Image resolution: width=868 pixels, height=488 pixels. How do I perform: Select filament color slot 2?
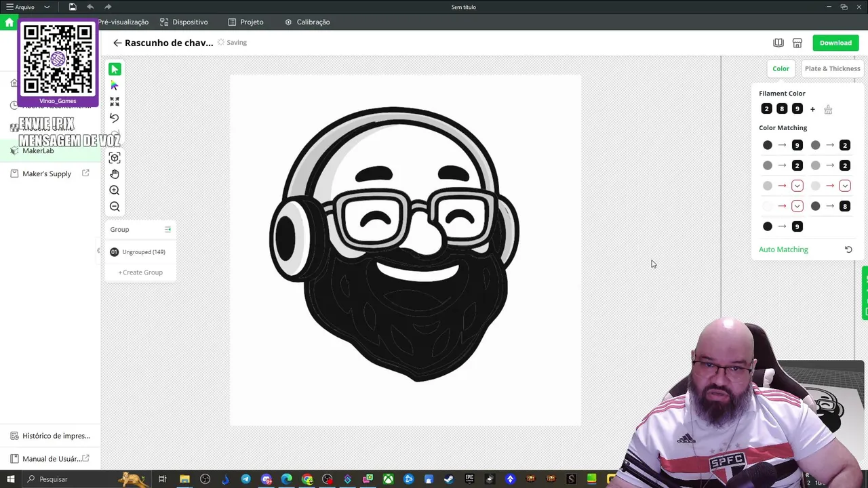coord(766,109)
